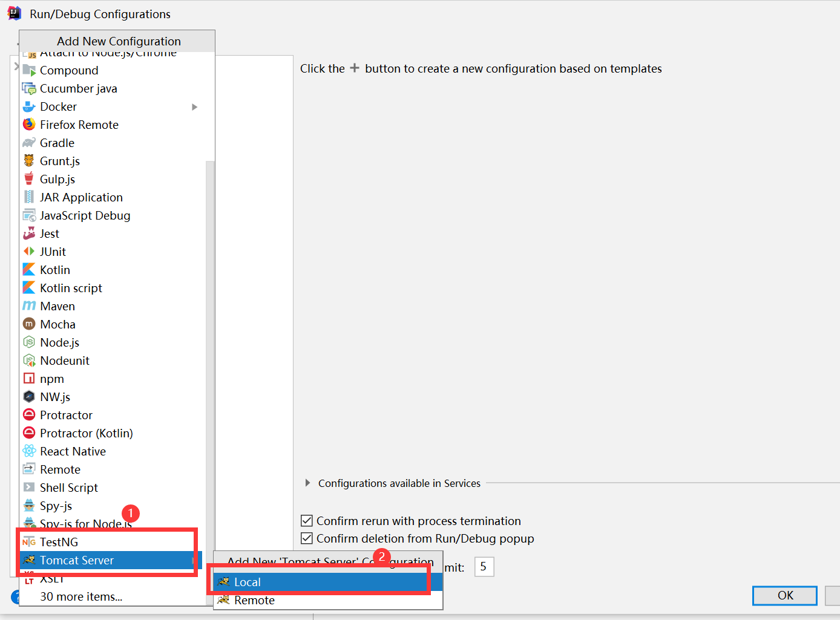Click the Spy-js icon

click(29, 506)
